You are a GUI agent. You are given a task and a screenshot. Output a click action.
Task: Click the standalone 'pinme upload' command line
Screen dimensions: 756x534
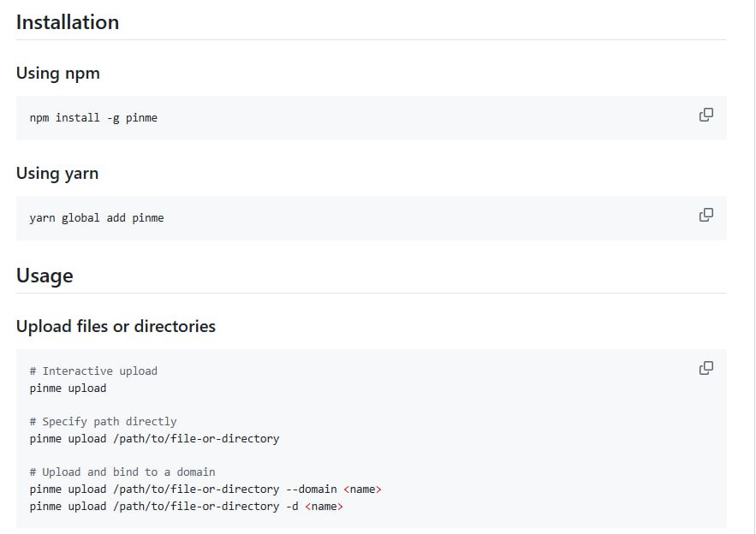(68, 388)
